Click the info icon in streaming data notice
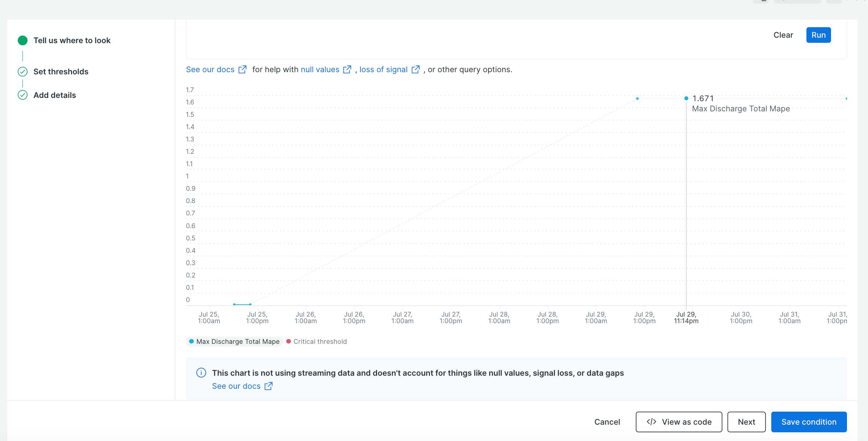Viewport: 868px width, 441px height. tap(201, 373)
